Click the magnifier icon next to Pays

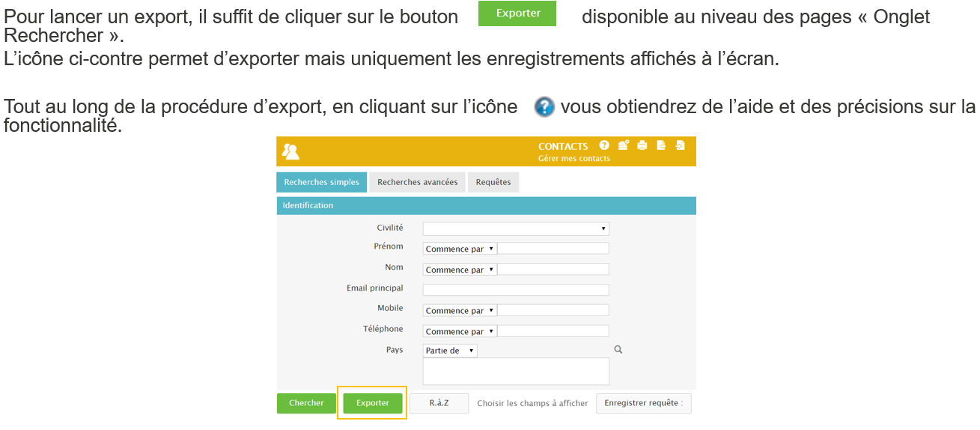tap(618, 350)
